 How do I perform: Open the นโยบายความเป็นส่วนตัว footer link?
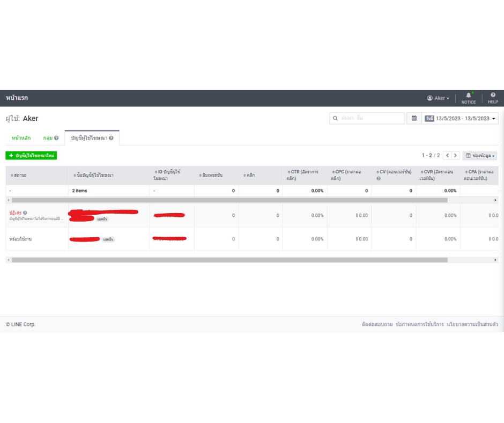pos(472,324)
